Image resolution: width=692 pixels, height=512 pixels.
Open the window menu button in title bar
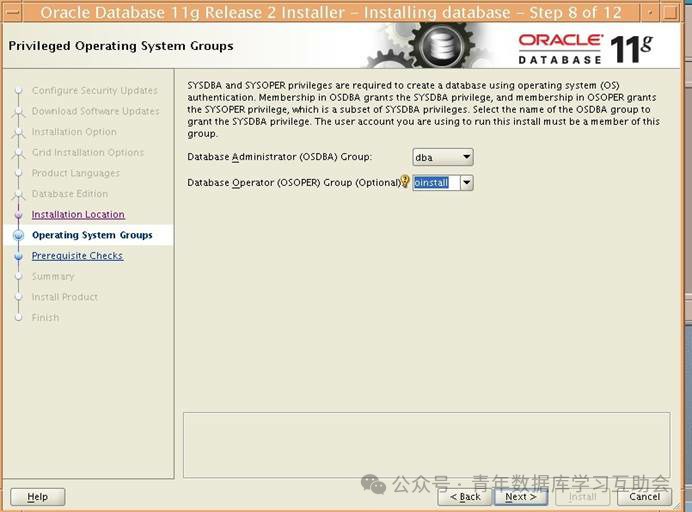12,12
